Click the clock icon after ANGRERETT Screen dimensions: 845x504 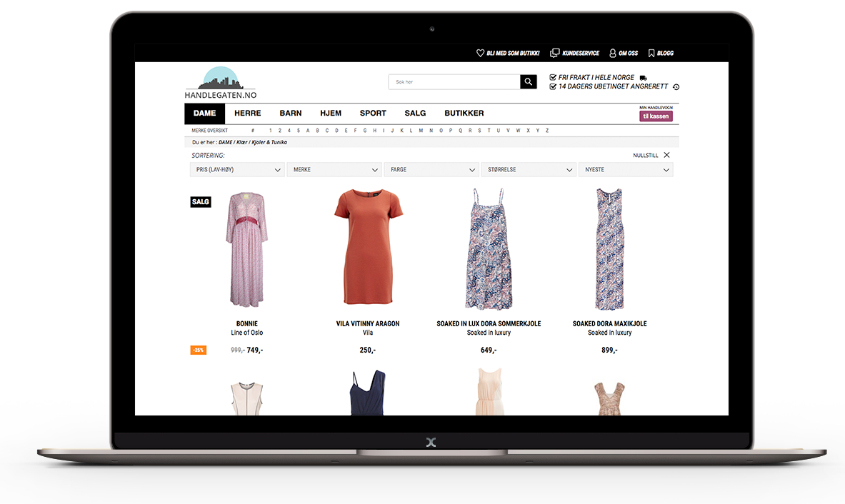click(676, 86)
